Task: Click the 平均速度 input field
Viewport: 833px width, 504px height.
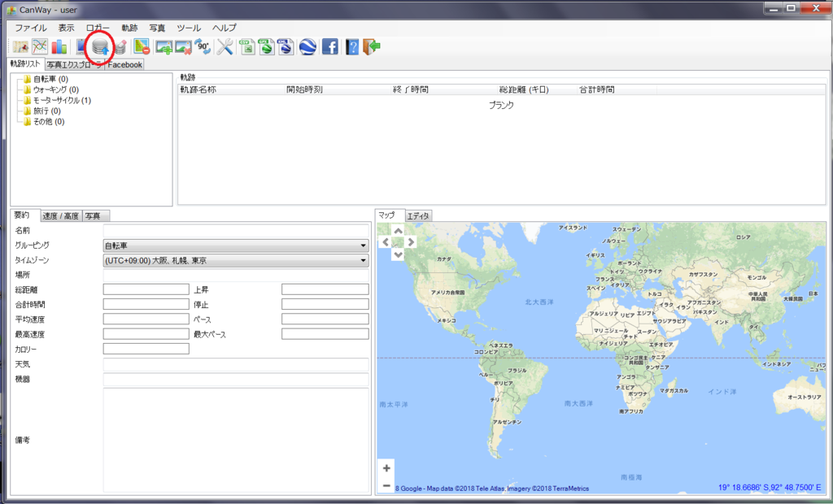Action: (x=146, y=319)
